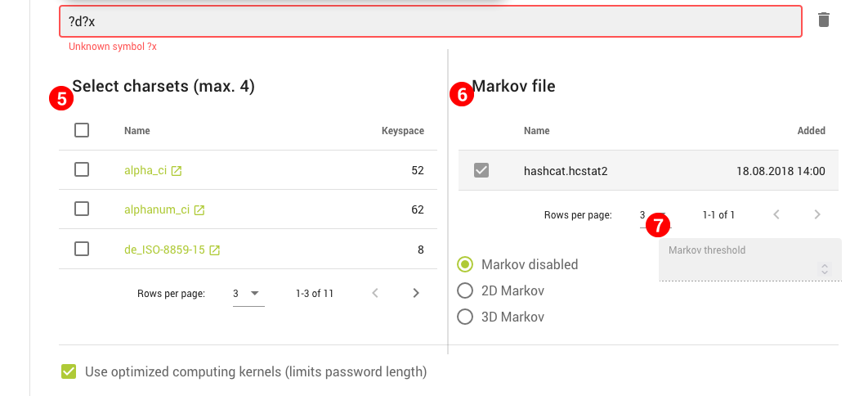Open external link icon next to alpha_ci

pos(177,171)
